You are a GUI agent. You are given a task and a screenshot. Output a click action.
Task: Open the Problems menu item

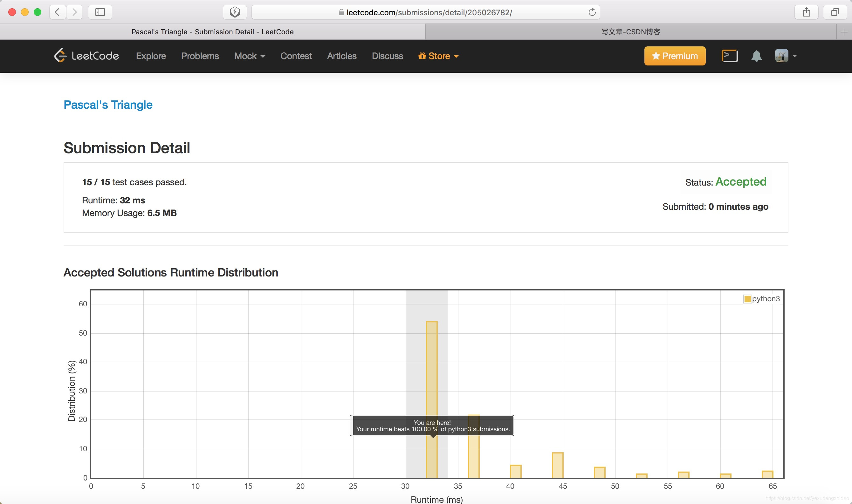pos(200,56)
